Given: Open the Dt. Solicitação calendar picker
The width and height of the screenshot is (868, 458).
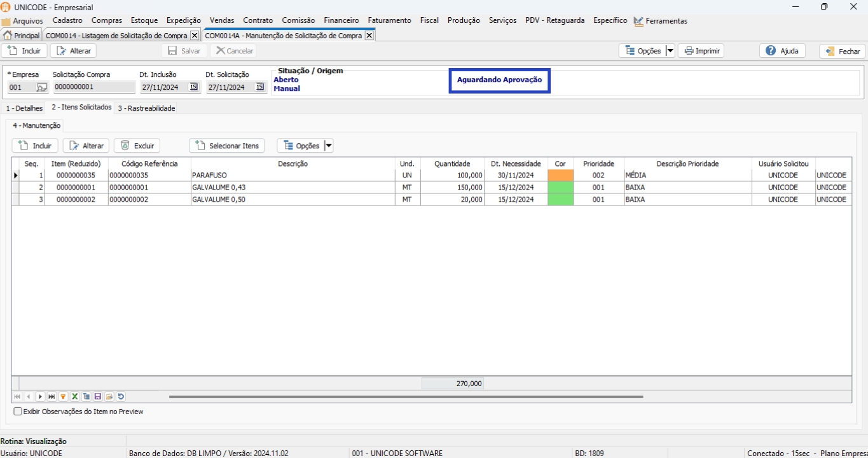Looking at the screenshot, I should click(x=260, y=87).
